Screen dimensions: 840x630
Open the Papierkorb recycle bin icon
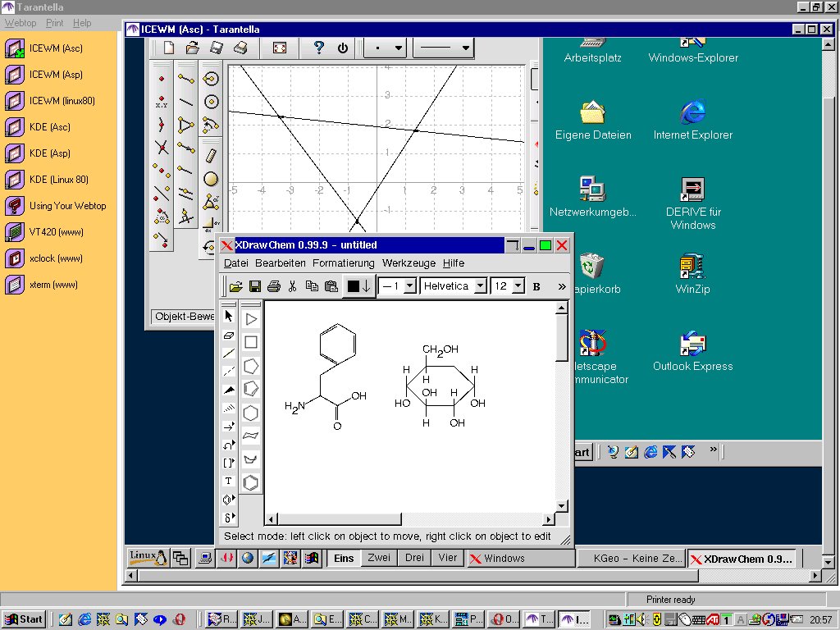(594, 274)
